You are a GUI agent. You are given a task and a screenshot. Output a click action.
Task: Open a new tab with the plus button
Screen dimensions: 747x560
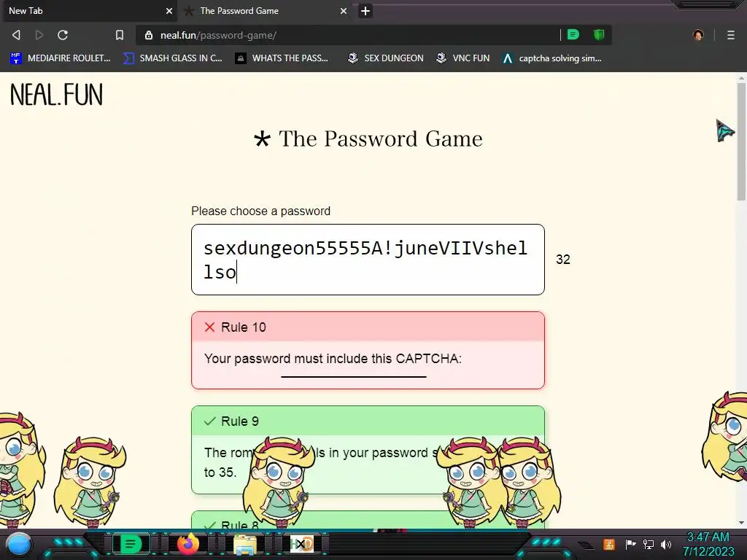point(365,11)
